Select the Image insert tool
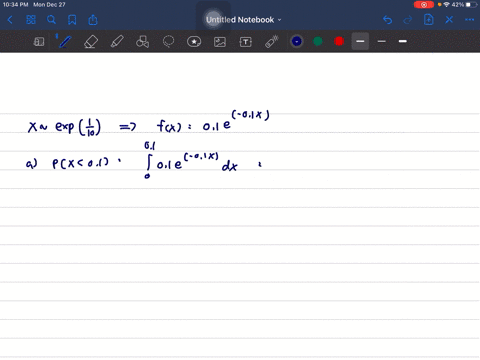 tap(220, 42)
